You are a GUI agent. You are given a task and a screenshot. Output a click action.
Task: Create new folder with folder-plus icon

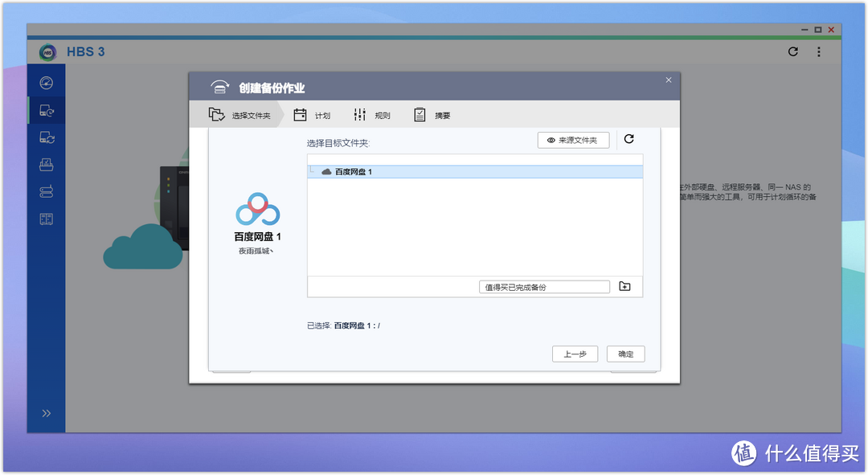pos(624,286)
